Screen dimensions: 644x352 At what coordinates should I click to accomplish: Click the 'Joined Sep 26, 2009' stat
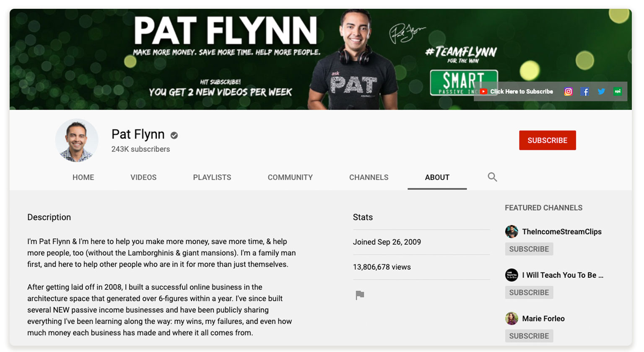(x=387, y=242)
